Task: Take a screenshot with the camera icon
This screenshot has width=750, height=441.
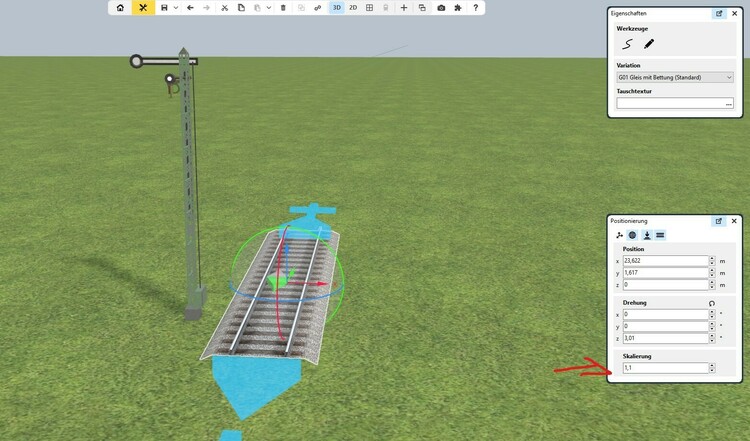Action: (441, 8)
